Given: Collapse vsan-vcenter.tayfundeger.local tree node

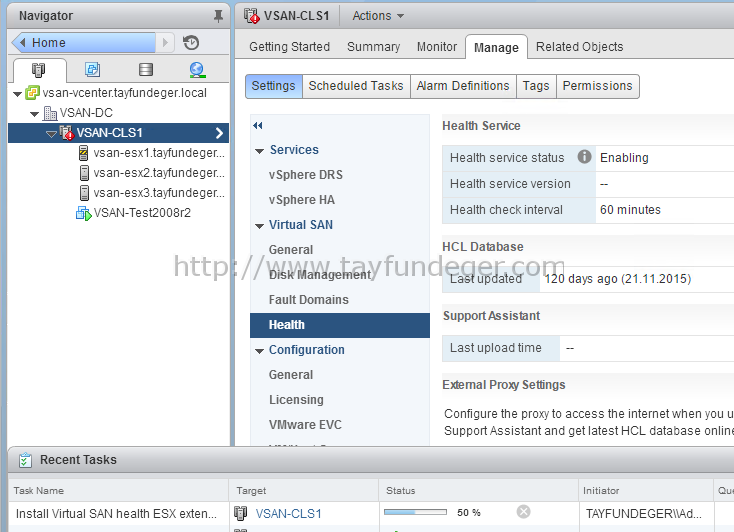Looking at the screenshot, I should tap(17, 94).
